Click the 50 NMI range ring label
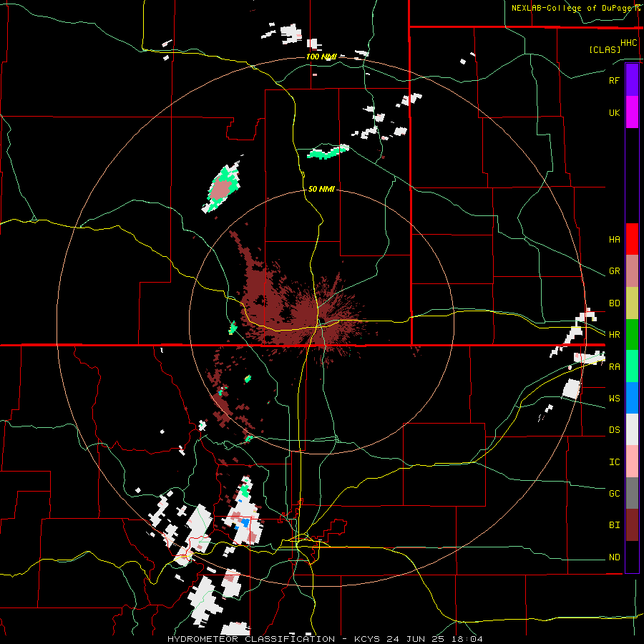644x644 pixels. pos(321,189)
